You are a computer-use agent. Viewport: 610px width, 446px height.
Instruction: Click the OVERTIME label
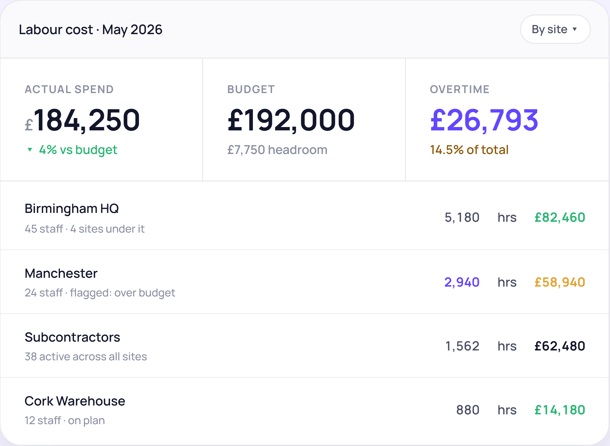tap(459, 89)
